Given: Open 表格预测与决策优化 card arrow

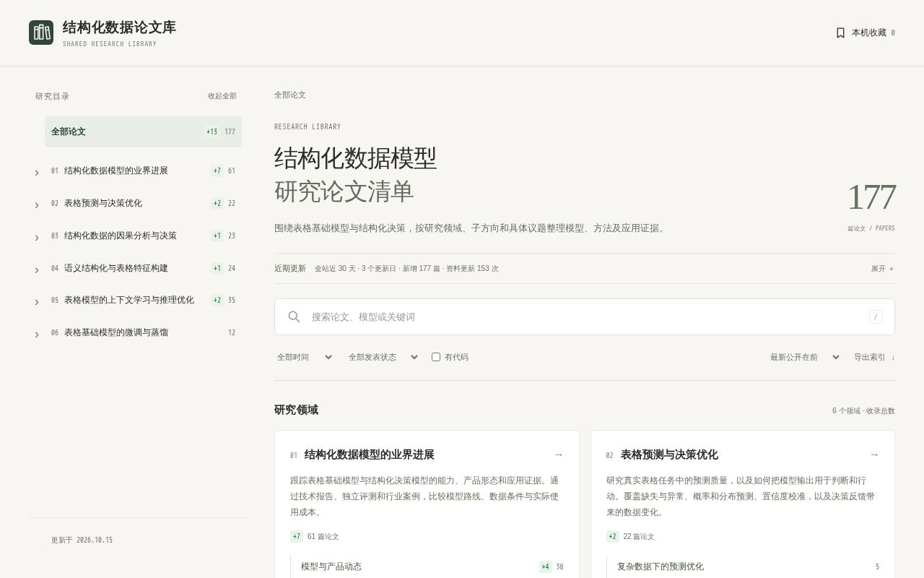Looking at the screenshot, I should [x=874, y=454].
